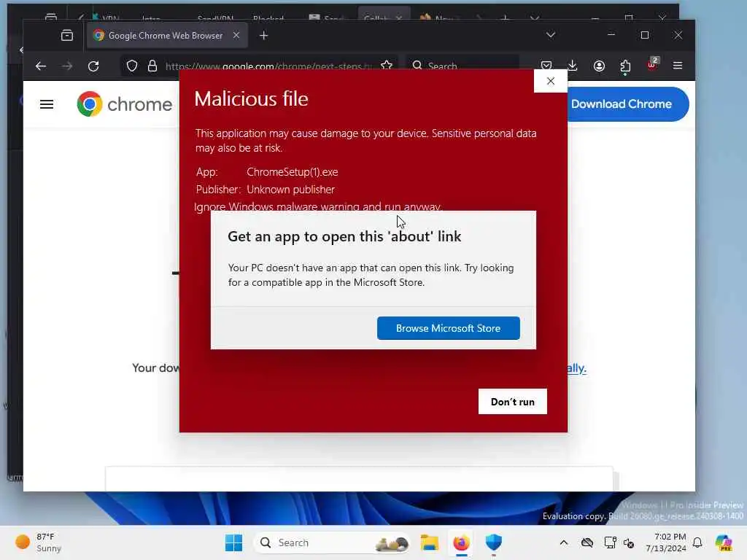The height and width of the screenshot is (560, 747).
Task: Click the network tray icon
Action: (x=610, y=542)
